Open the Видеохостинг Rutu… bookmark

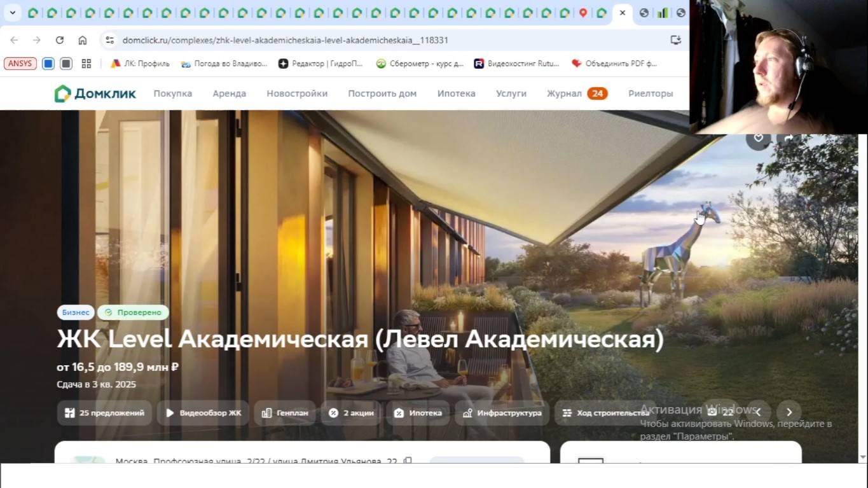517,64
